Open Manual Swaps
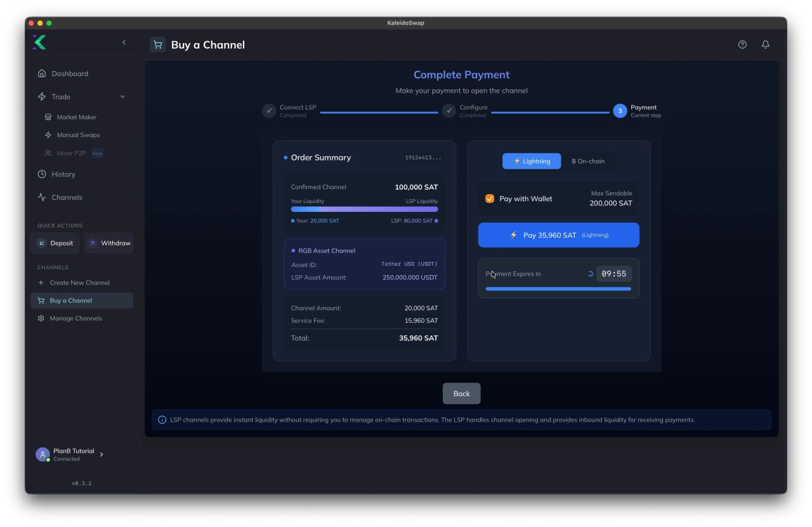 click(x=78, y=134)
